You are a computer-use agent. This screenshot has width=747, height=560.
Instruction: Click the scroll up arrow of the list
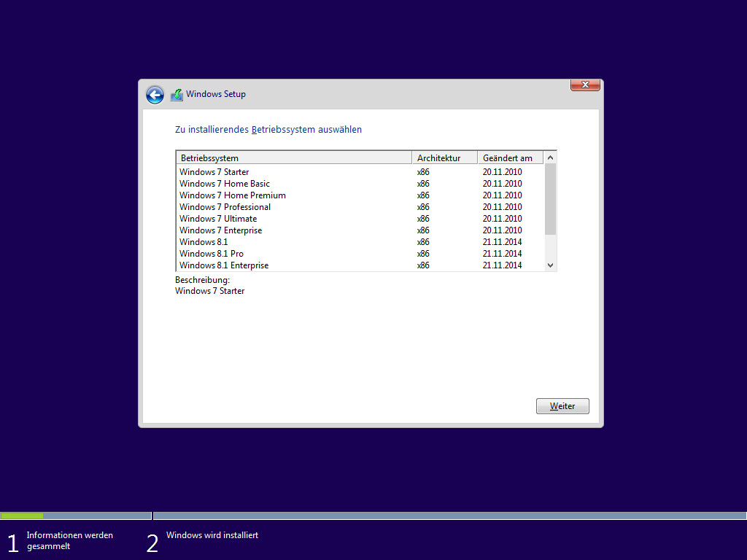click(550, 157)
